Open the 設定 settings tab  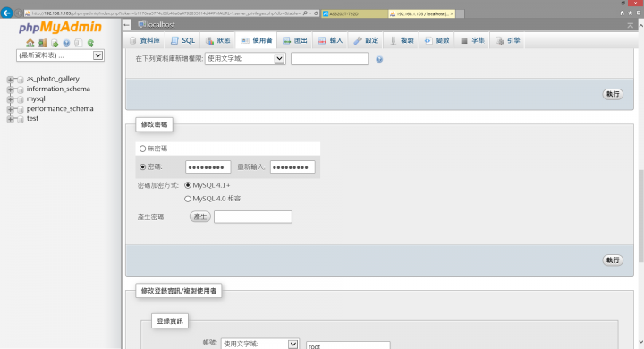pyautogui.click(x=366, y=40)
